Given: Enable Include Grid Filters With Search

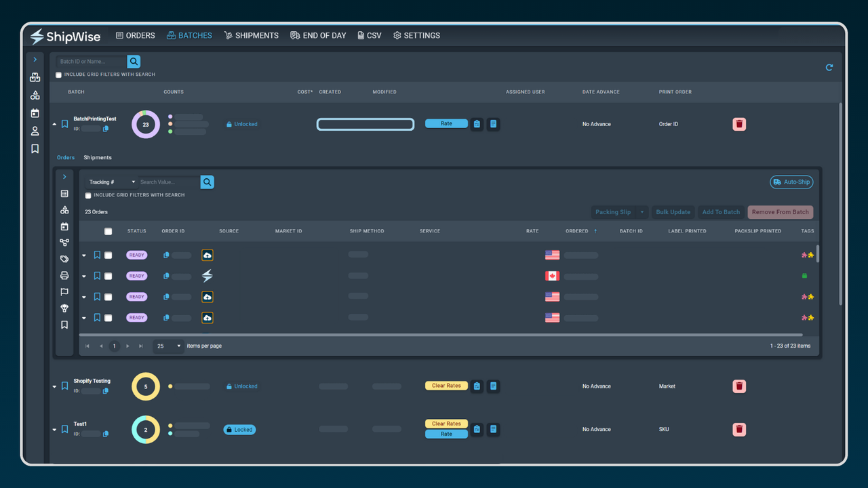Looking at the screenshot, I should [58, 75].
